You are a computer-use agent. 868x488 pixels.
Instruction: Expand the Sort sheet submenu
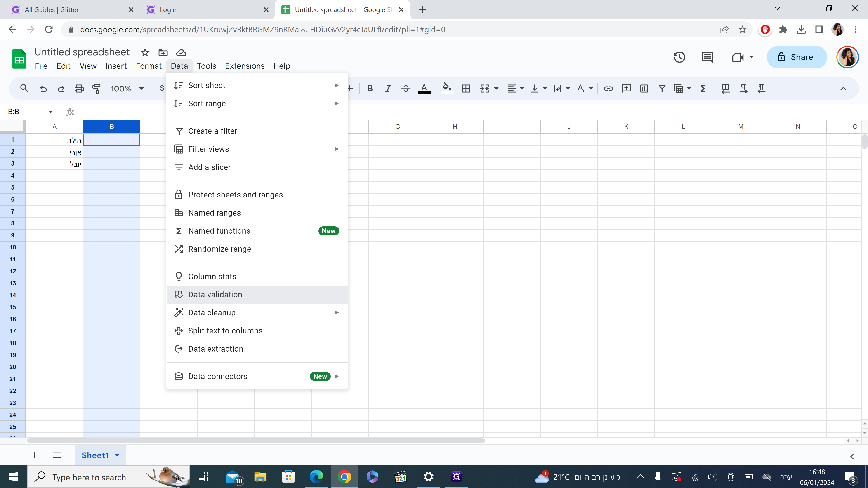point(257,85)
